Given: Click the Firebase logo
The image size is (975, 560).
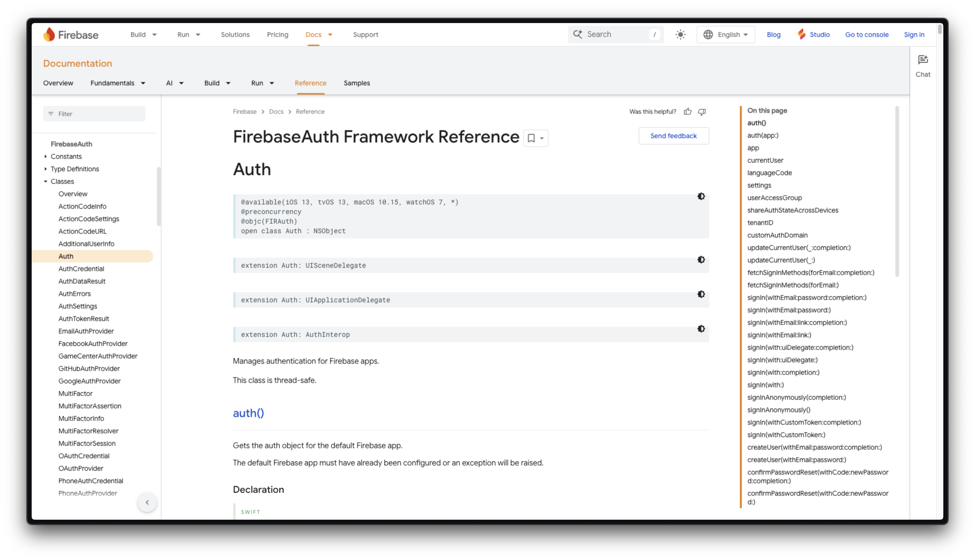Looking at the screenshot, I should coord(71,35).
